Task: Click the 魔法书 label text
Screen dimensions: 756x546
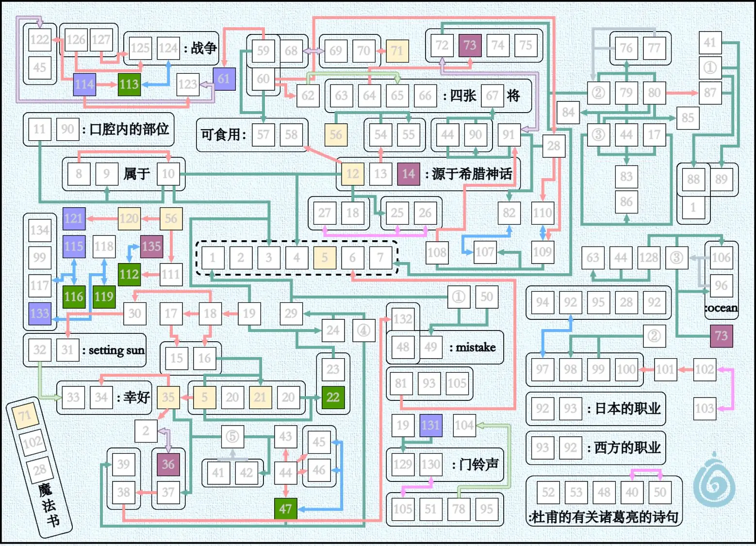Action: (x=49, y=505)
